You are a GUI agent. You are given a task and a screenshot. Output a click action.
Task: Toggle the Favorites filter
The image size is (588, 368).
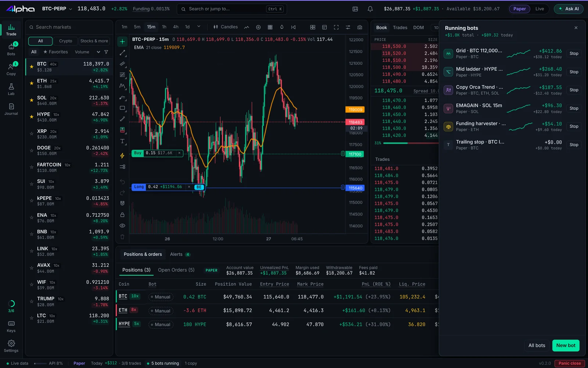(55, 52)
